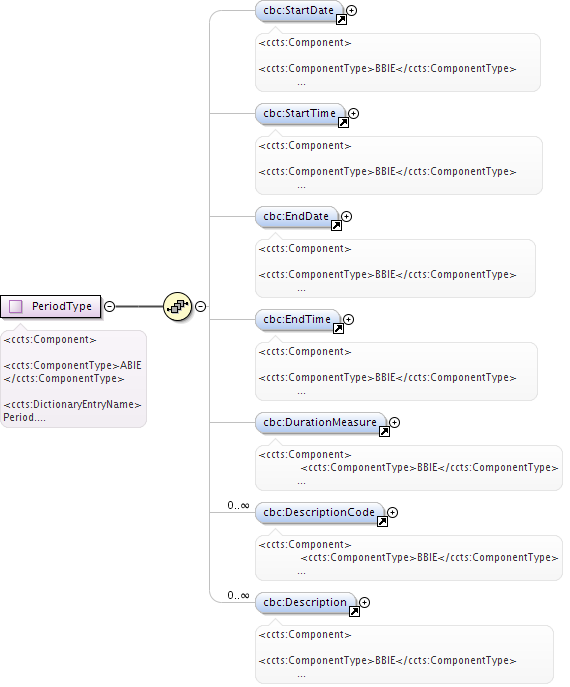The image size is (570, 687).
Task: Collapse the sequence compositor children
Action: tap(200, 306)
